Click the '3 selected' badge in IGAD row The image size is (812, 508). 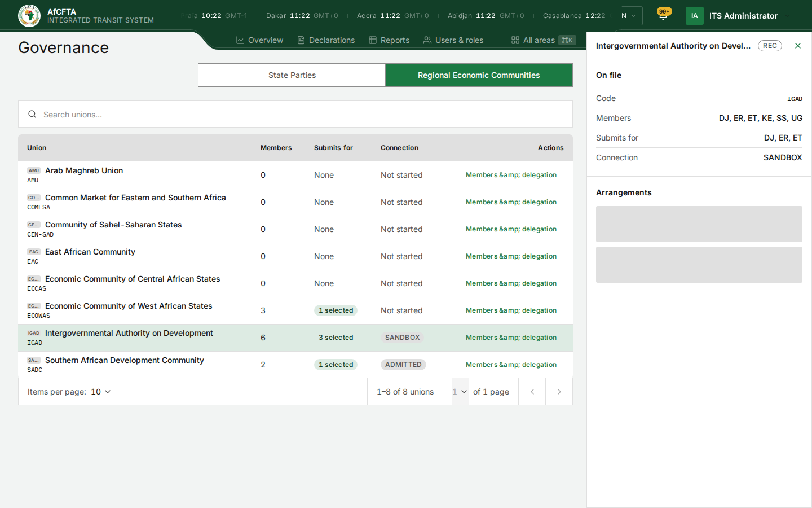[336, 338]
